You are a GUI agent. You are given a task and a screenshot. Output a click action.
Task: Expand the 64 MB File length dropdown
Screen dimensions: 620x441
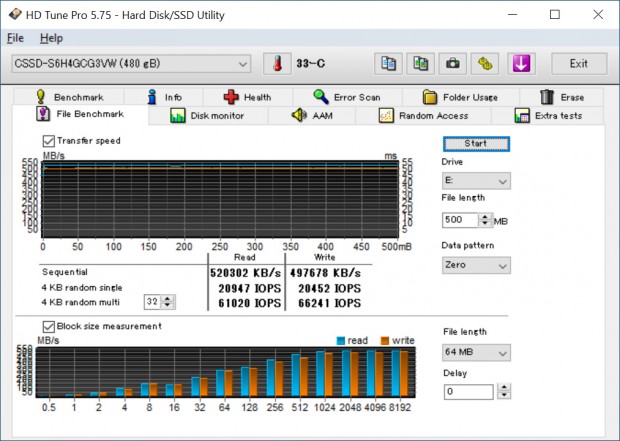[x=475, y=352]
